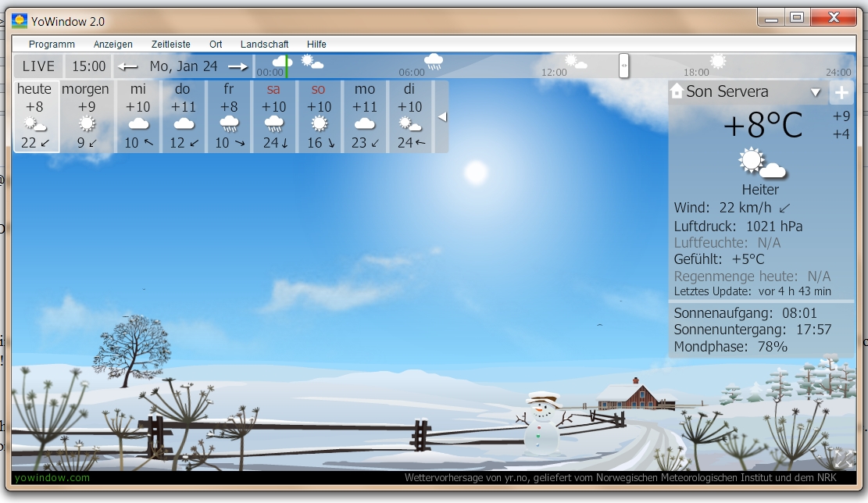Open the Programm menu
This screenshot has width=868, height=503.
(x=52, y=45)
